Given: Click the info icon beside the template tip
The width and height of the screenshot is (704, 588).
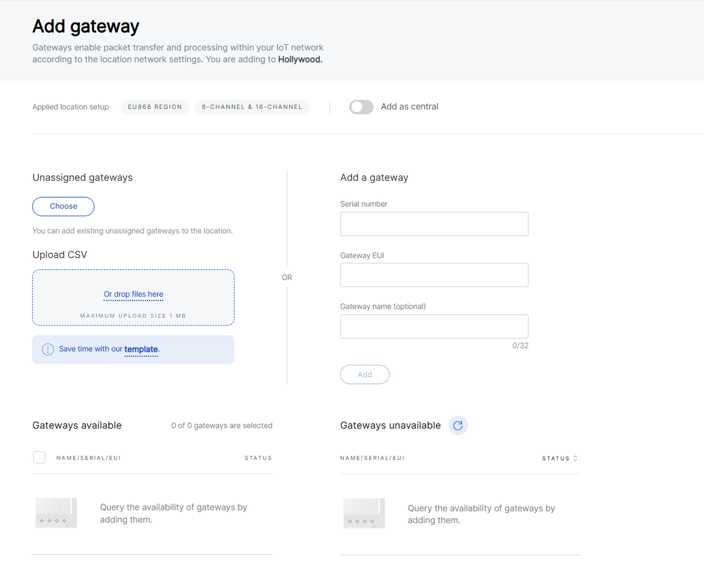Looking at the screenshot, I should coord(48,349).
